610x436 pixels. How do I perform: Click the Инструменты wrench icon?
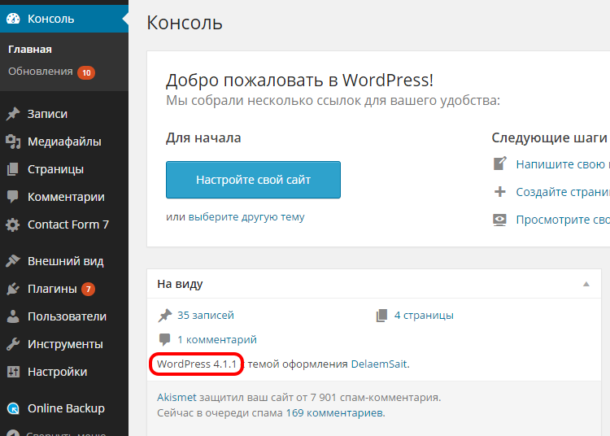pyautogui.click(x=13, y=344)
